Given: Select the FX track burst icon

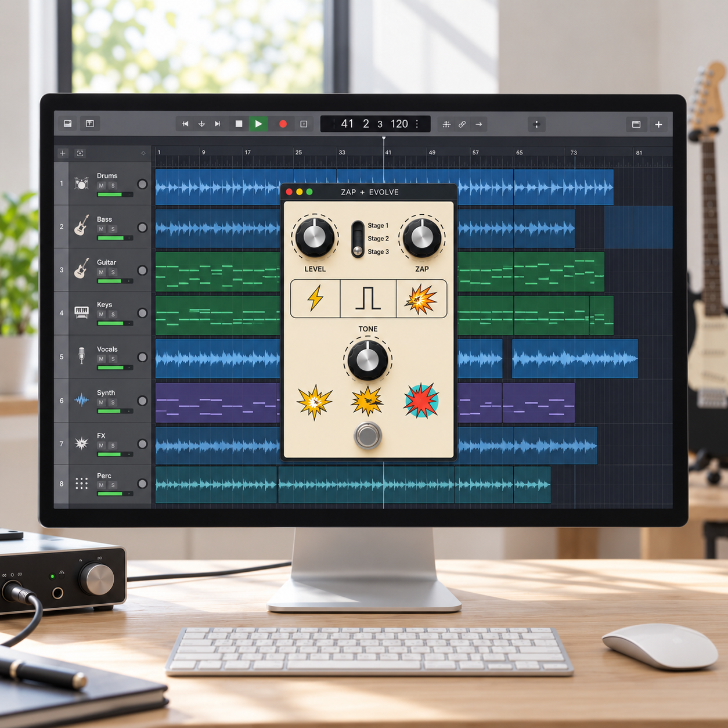Looking at the screenshot, I should [x=81, y=444].
